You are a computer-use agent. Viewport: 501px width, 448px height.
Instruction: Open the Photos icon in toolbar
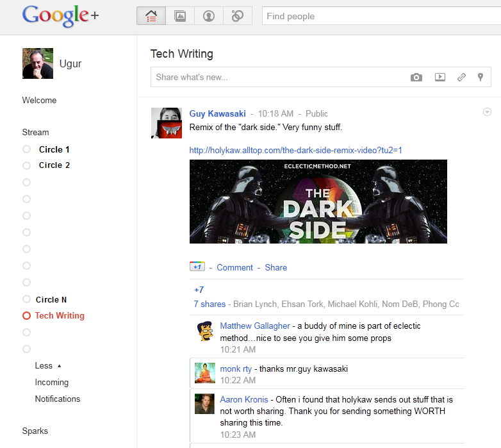180,15
